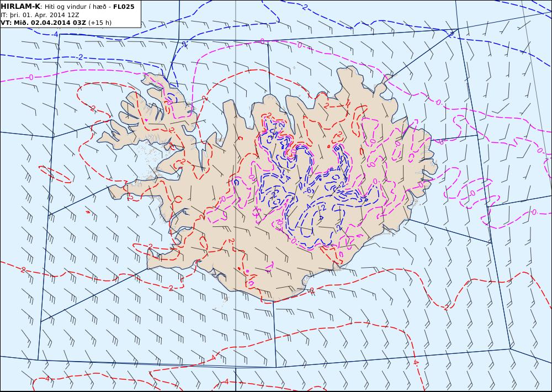Click the "Hiti og vindur í hæð" caption

click(x=75, y=7)
